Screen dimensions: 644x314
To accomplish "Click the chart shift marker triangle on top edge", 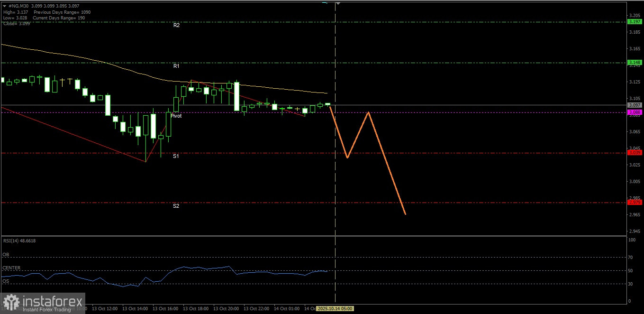I will 338,3.
